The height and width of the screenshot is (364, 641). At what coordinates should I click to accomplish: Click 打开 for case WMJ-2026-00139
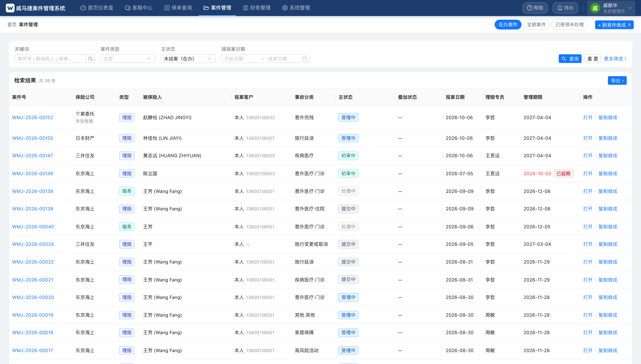pyautogui.click(x=588, y=191)
